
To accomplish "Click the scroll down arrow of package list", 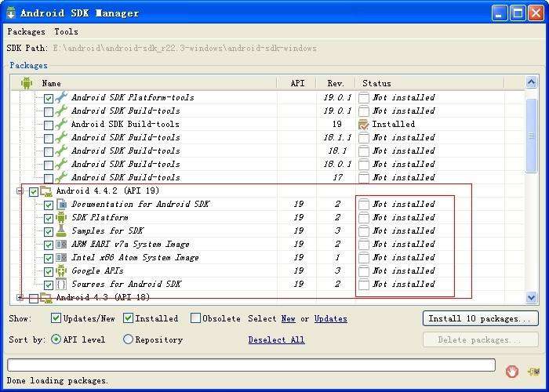I will tap(531, 297).
